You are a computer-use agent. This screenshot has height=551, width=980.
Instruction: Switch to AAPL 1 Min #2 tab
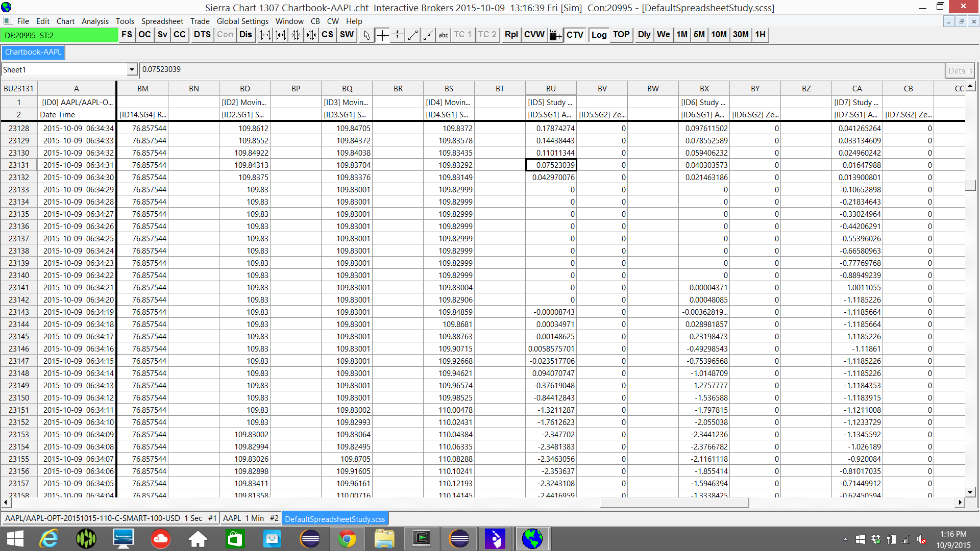[x=251, y=518]
